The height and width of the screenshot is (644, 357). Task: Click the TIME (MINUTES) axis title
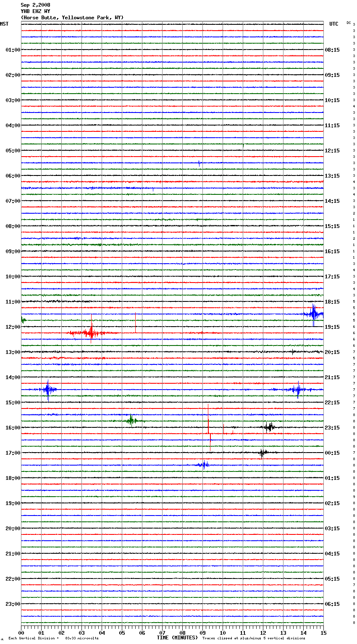click(x=177, y=638)
